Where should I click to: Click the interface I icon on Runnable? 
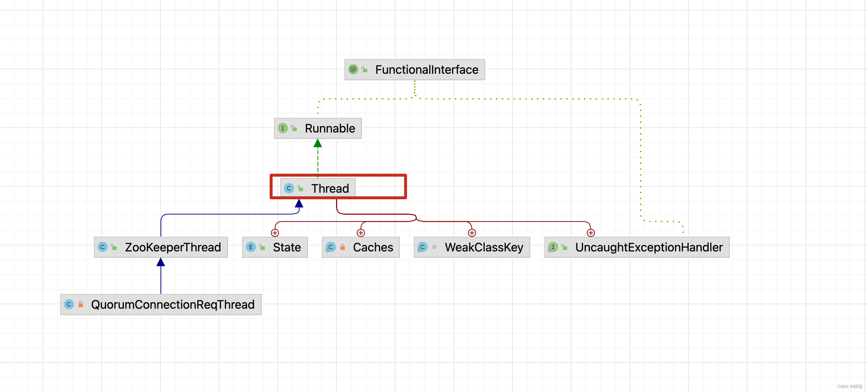click(x=282, y=128)
